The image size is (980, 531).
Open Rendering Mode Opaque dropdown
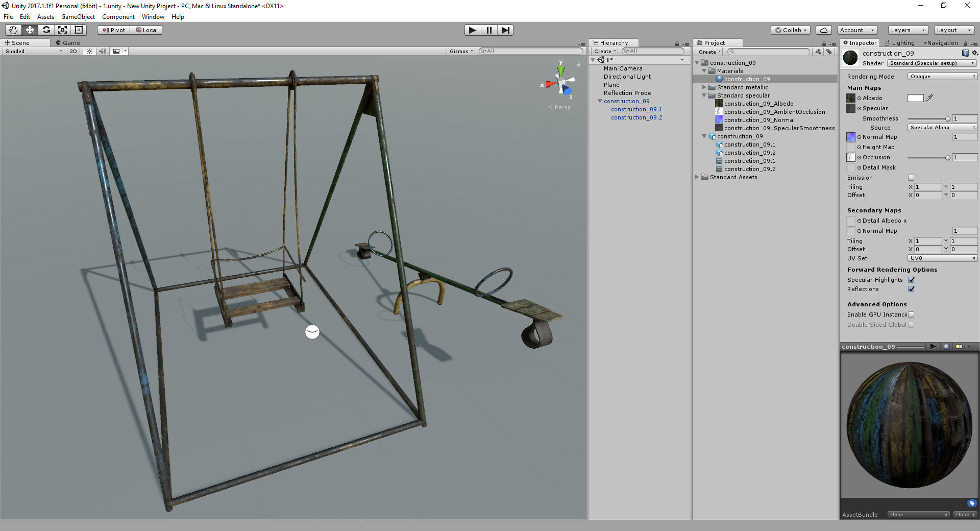[x=942, y=77]
